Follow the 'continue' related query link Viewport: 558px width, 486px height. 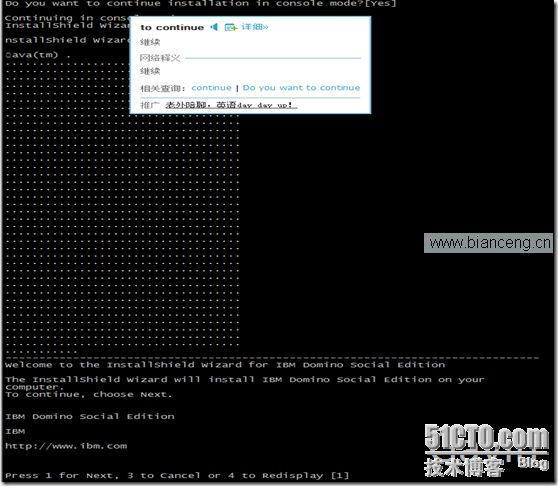(211, 88)
